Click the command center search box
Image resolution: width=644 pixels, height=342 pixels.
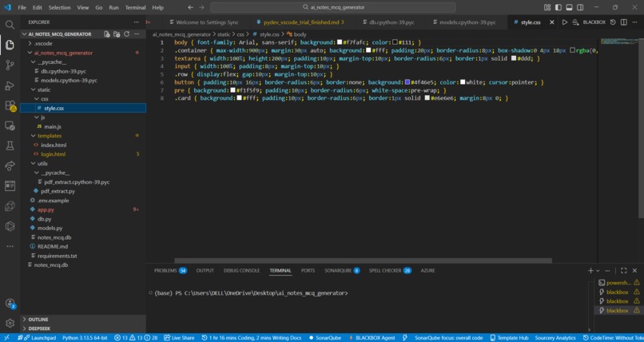point(333,7)
